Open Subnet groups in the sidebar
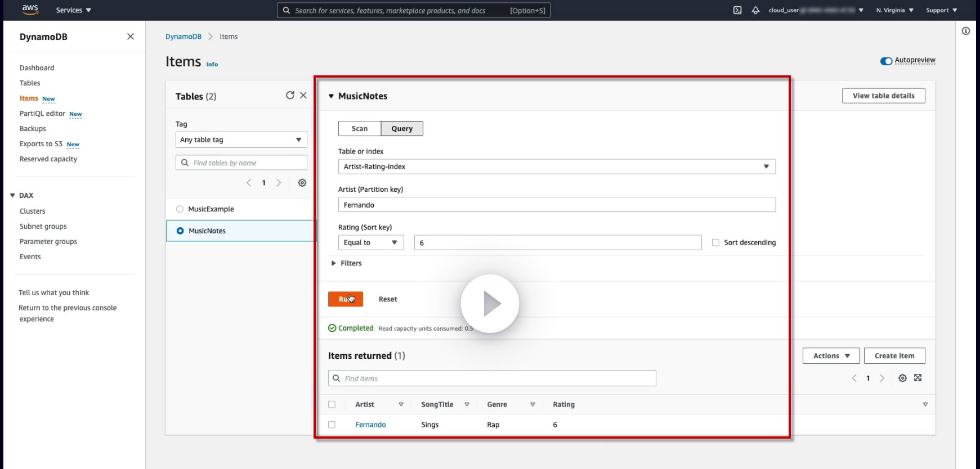The height and width of the screenshot is (469, 980). point(43,227)
